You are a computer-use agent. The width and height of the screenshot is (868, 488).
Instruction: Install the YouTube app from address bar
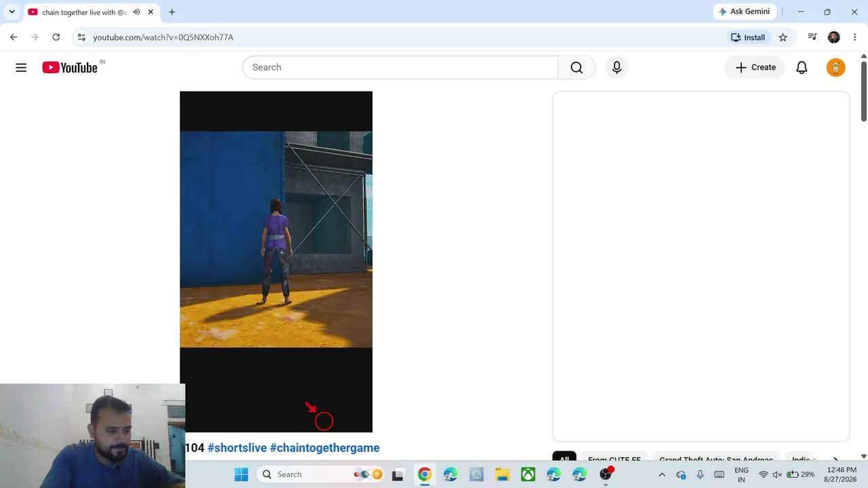coord(747,37)
